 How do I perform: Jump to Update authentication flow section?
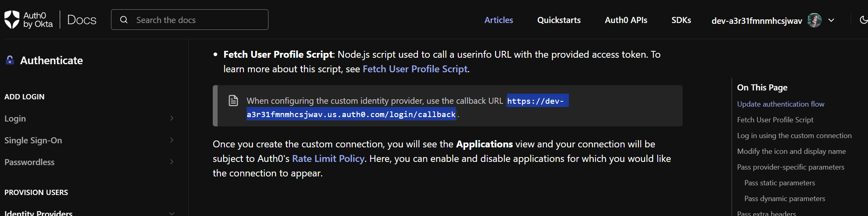tap(780, 104)
